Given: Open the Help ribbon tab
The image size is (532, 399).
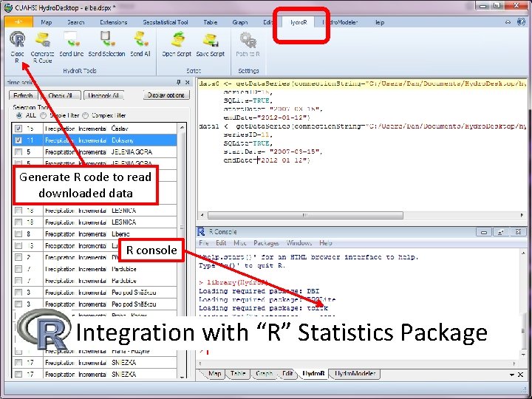Looking at the screenshot, I should click(x=380, y=22).
